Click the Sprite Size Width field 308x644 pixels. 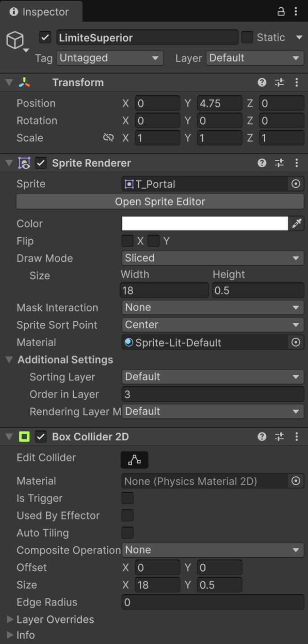(164, 290)
